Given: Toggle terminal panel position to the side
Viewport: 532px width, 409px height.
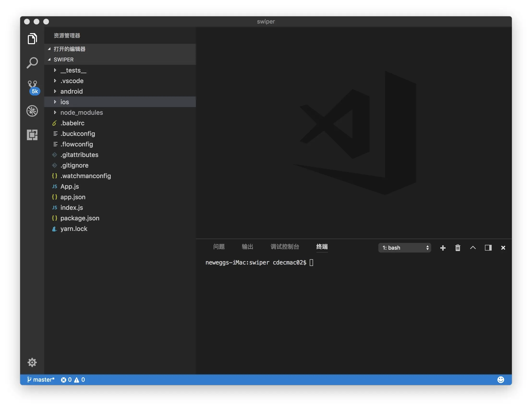Looking at the screenshot, I should coord(488,248).
